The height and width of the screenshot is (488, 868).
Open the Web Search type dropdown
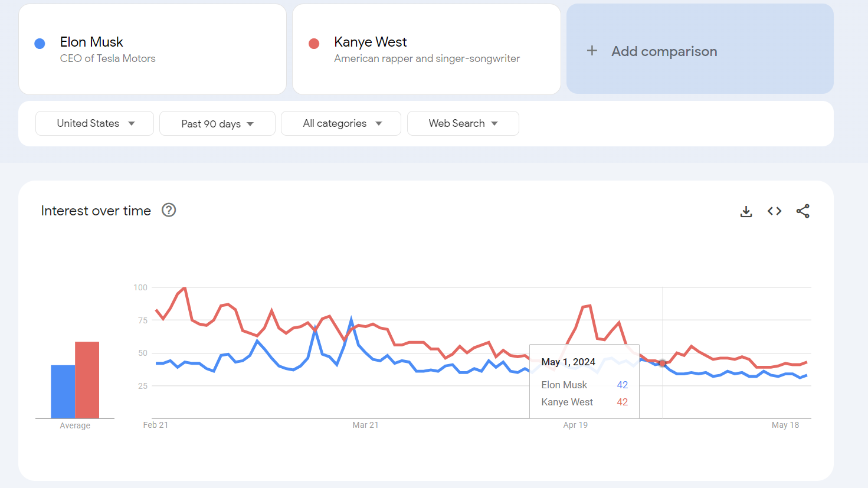pos(463,123)
